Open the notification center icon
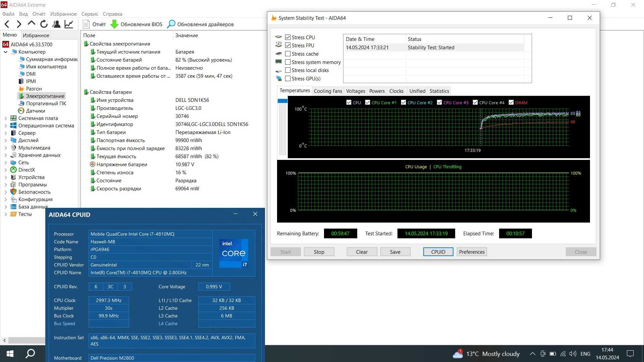Screen dimensions: 644x362 pyautogui.click(x=630, y=354)
